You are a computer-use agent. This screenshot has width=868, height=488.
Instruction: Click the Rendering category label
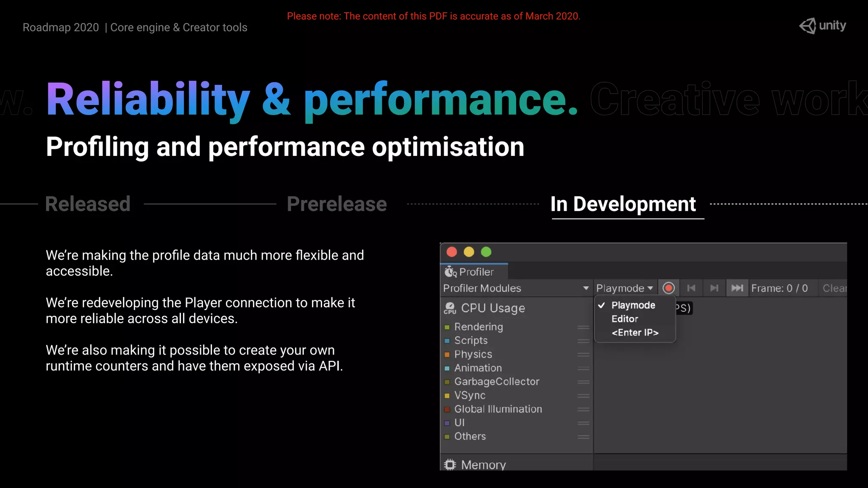[x=479, y=327]
